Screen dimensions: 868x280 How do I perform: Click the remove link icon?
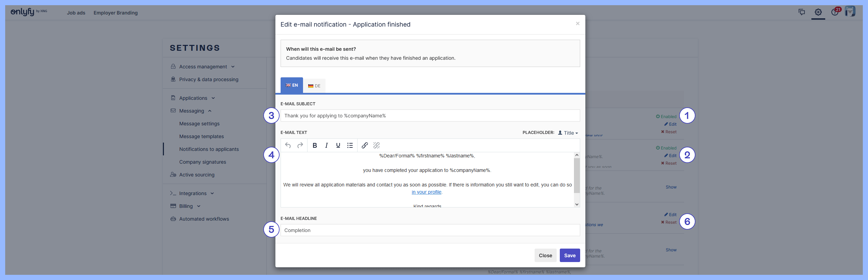pos(376,145)
